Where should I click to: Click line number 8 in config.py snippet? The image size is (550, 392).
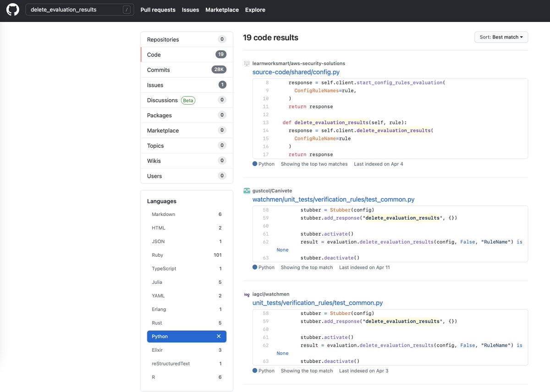pyautogui.click(x=267, y=83)
